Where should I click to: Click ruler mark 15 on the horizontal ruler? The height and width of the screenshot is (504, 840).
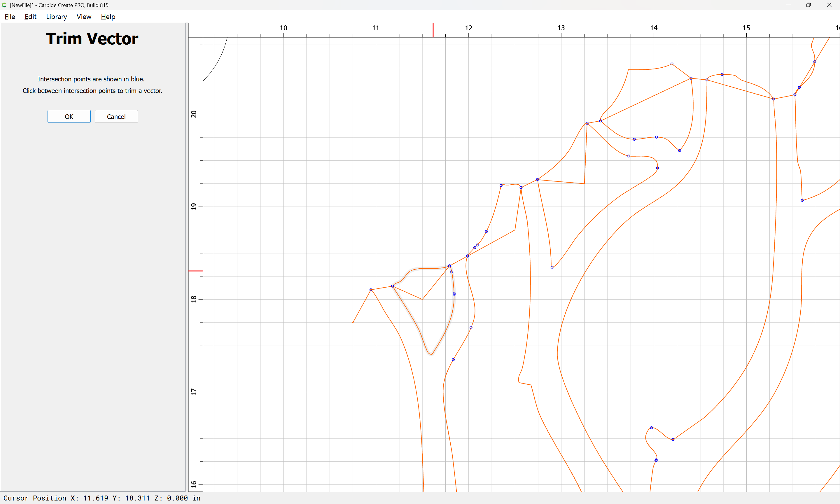746,28
